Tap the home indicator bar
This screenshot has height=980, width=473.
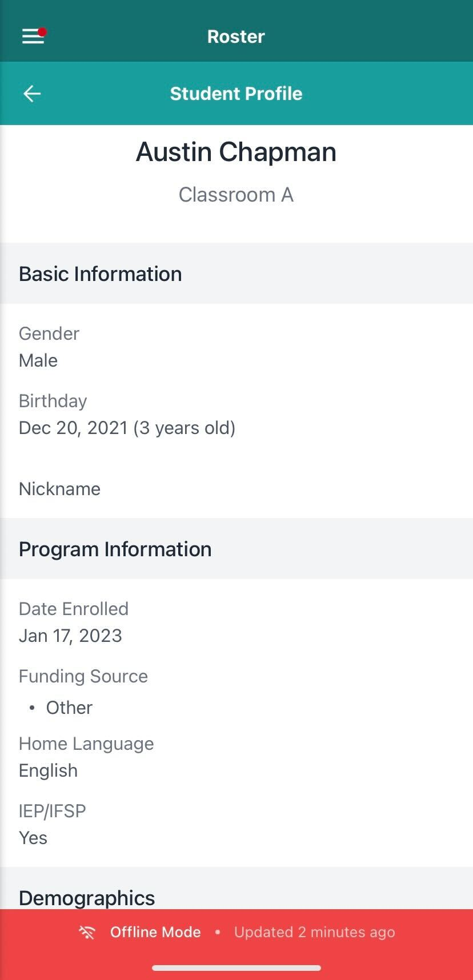(x=236, y=968)
